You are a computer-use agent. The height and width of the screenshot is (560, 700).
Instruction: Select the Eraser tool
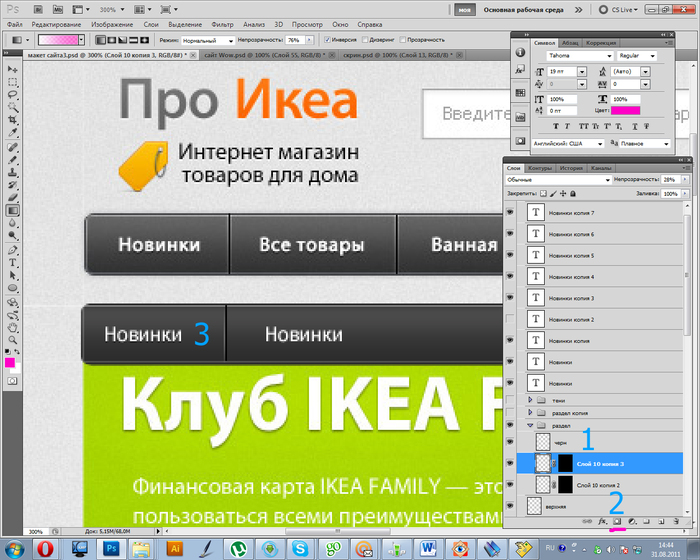tap(12, 197)
